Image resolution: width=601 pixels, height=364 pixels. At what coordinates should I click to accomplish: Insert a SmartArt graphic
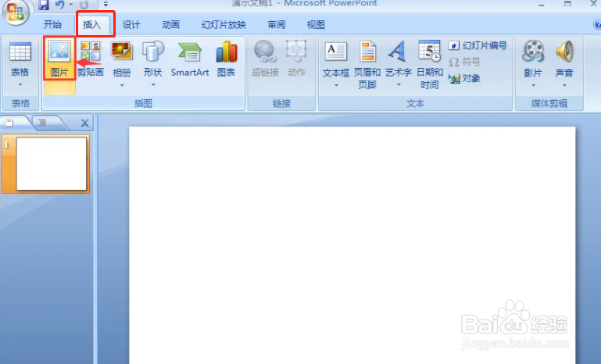pyautogui.click(x=190, y=59)
